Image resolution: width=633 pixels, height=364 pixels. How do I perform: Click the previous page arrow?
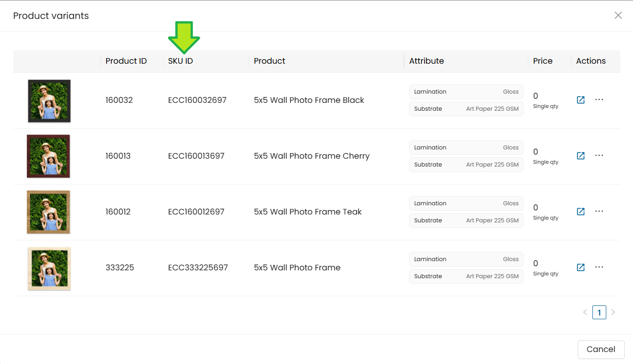pos(585,312)
